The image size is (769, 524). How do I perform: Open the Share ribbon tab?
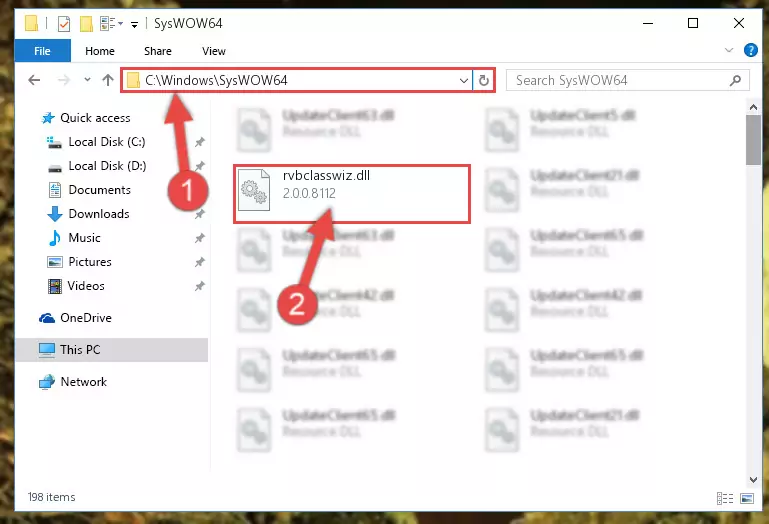[x=157, y=51]
